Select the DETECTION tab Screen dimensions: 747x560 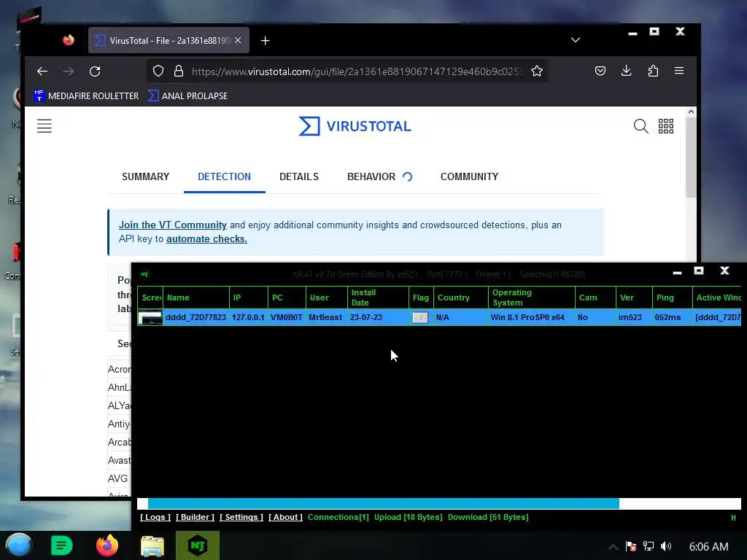225,176
